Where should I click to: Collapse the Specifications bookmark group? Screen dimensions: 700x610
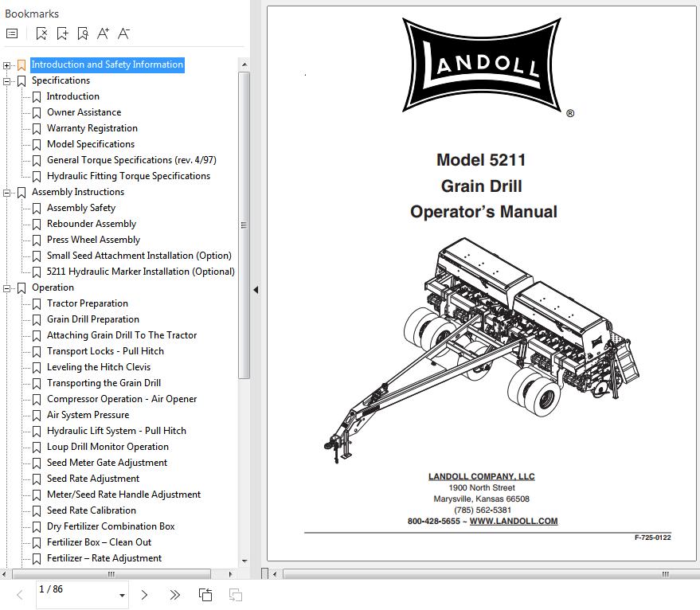point(6,81)
